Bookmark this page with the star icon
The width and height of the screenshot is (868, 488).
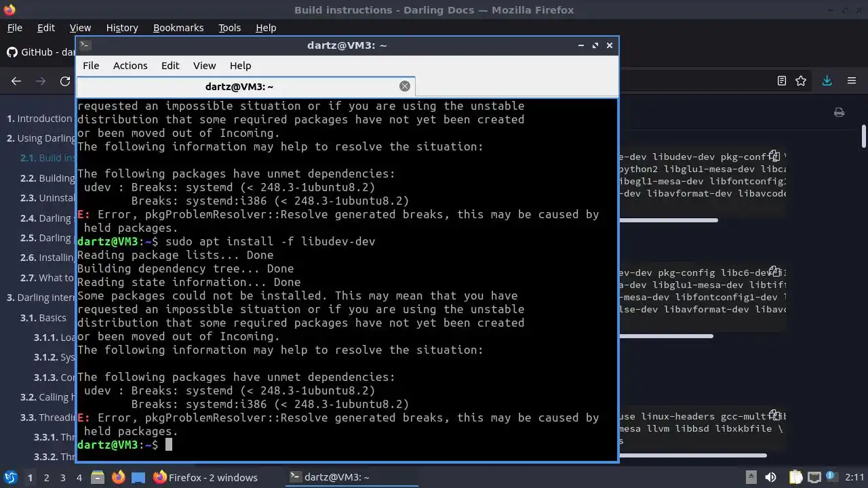point(801,81)
